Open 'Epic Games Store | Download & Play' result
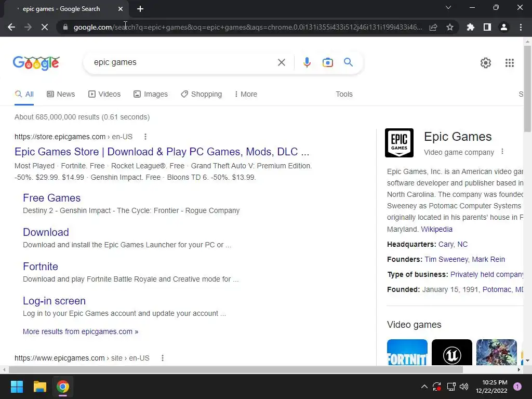This screenshot has width=532, height=399. [162, 152]
